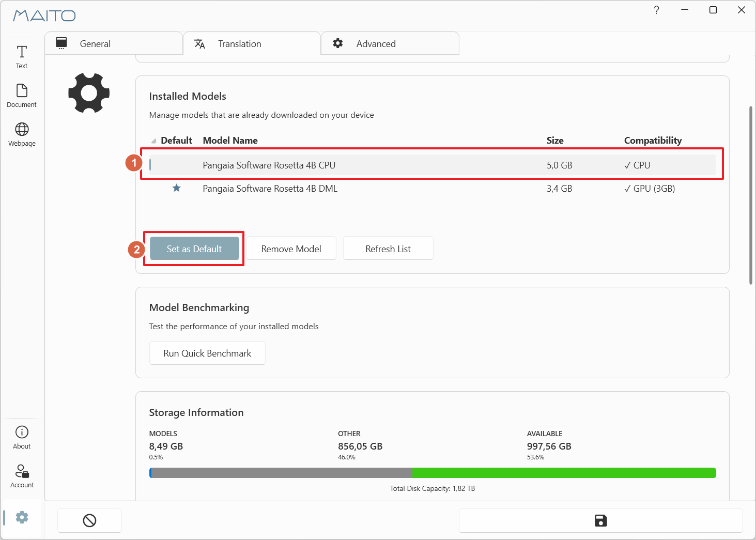Open the Text translation page

pos(22,57)
